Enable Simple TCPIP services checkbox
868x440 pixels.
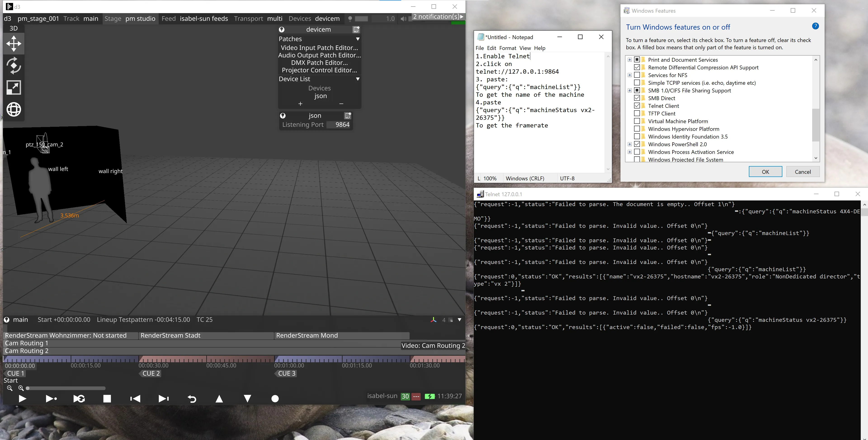pos(637,82)
